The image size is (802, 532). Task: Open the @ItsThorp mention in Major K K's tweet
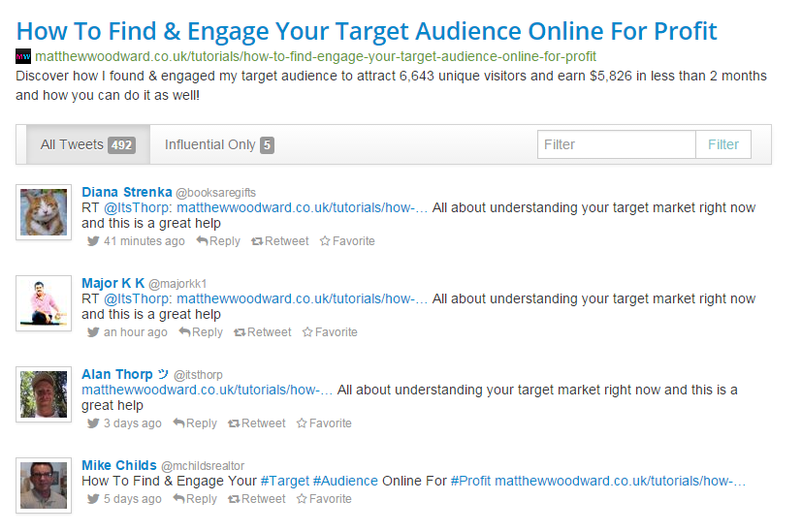(x=138, y=299)
